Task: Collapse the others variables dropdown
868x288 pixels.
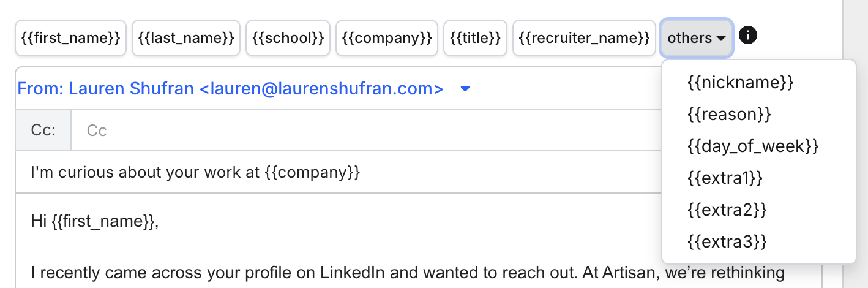Action: pos(696,38)
